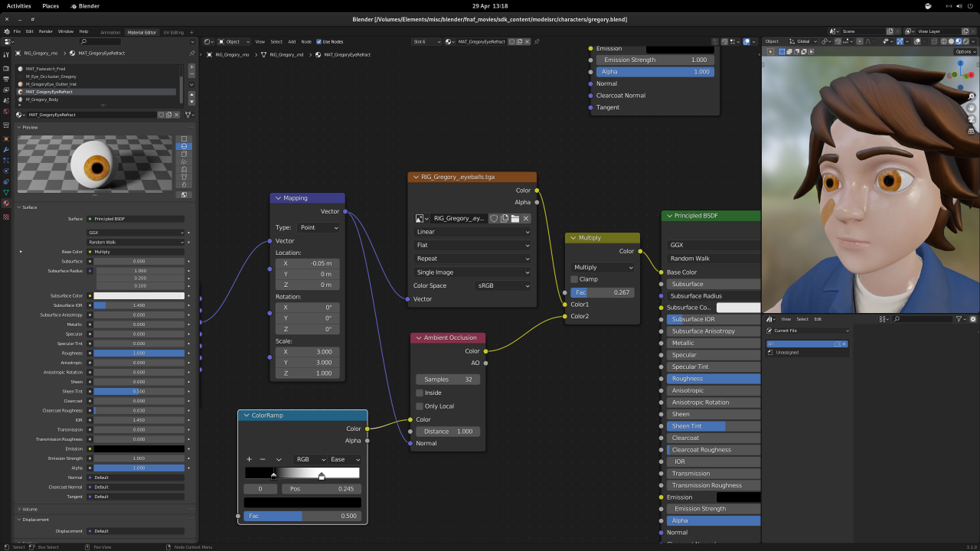Toggle the perspective/orthographic grid gizmo

(971, 131)
